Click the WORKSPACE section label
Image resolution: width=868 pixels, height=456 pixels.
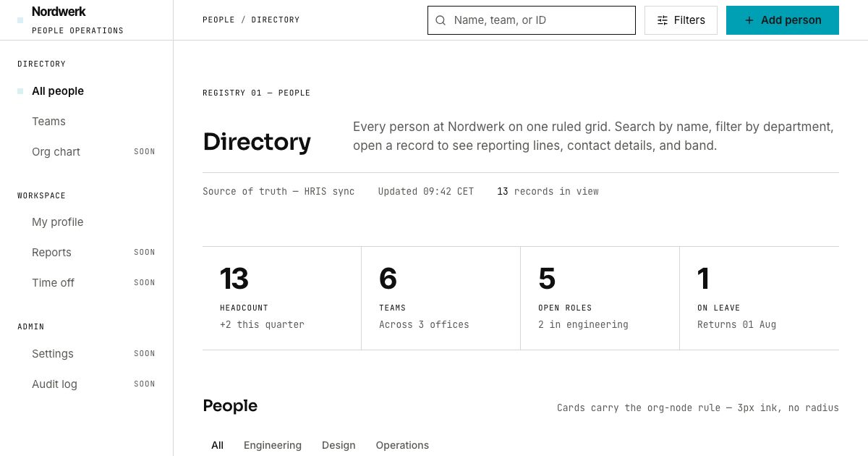tap(41, 196)
